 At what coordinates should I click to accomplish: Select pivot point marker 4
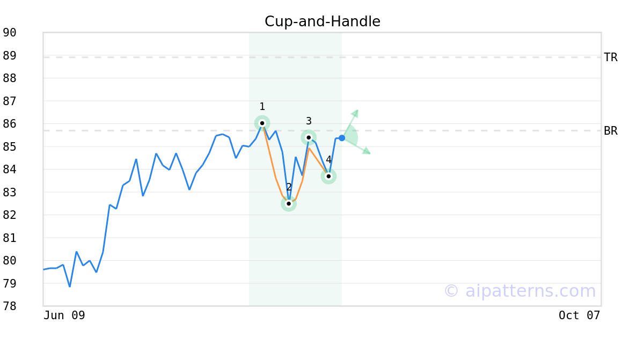point(328,176)
